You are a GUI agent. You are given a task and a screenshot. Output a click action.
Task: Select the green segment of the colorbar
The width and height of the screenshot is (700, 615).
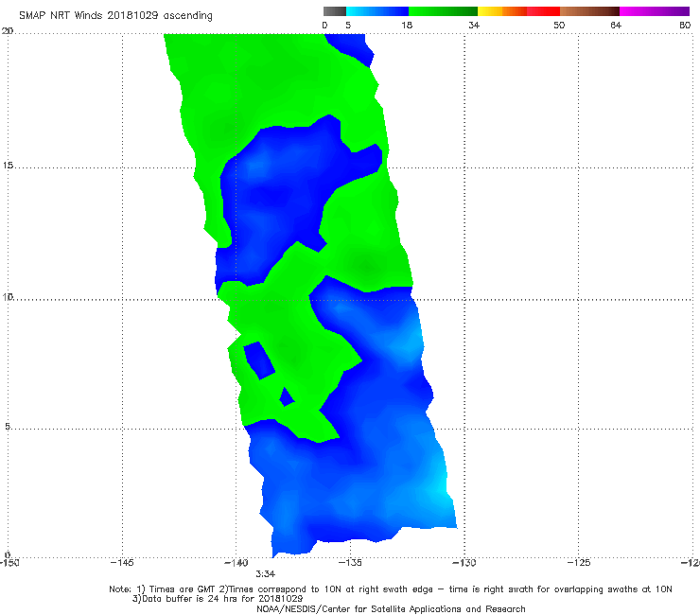[443, 11]
